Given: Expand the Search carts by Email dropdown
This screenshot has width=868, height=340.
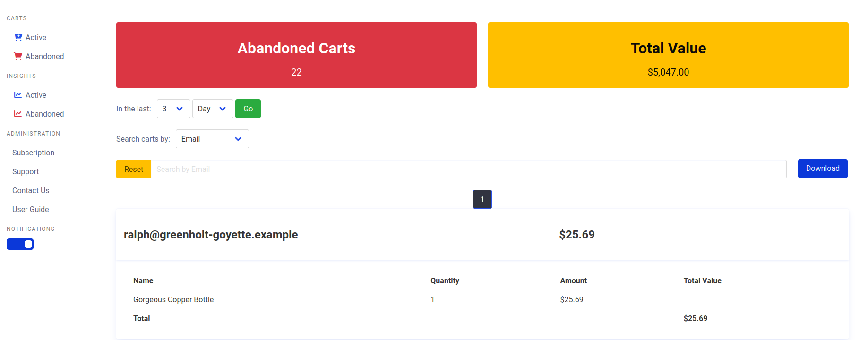Looking at the screenshot, I should click(x=212, y=139).
